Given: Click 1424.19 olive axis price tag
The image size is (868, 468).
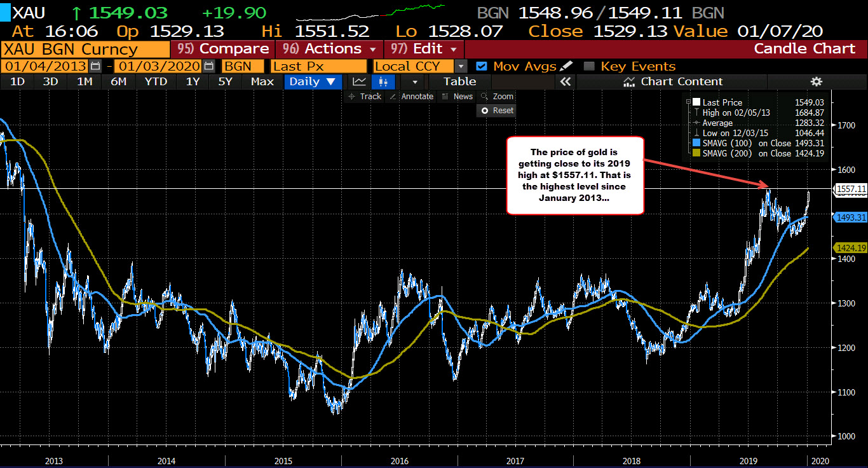Looking at the screenshot, I should coord(850,247).
